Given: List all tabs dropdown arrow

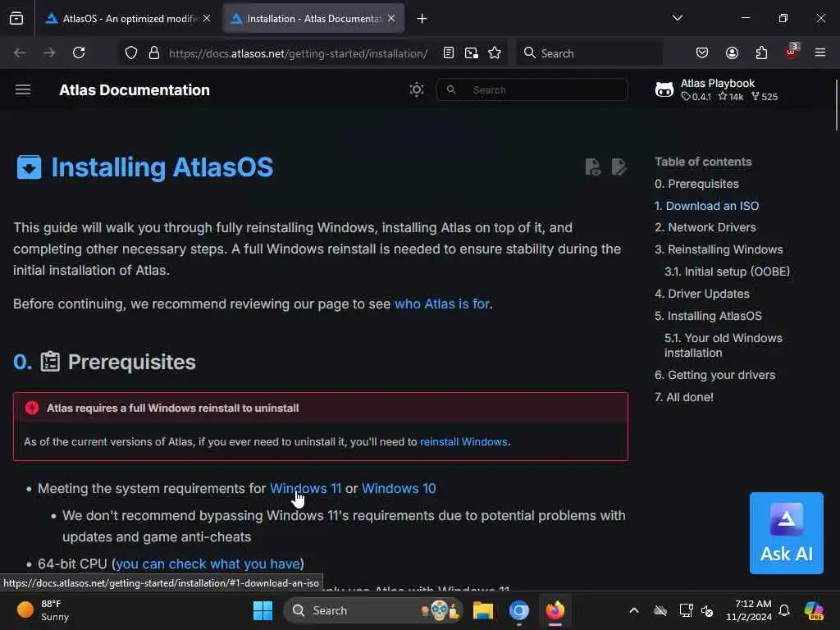Looking at the screenshot, I should click(x=677, y=18).
